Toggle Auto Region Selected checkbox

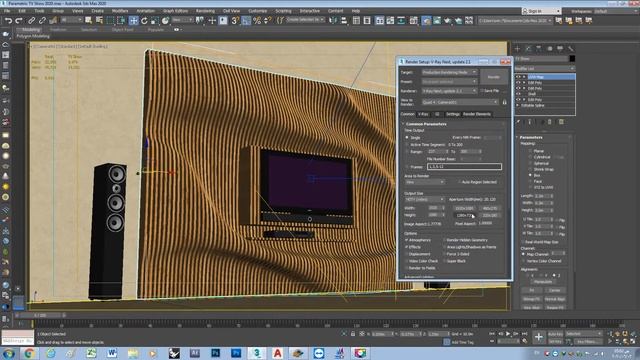(460, 182)
